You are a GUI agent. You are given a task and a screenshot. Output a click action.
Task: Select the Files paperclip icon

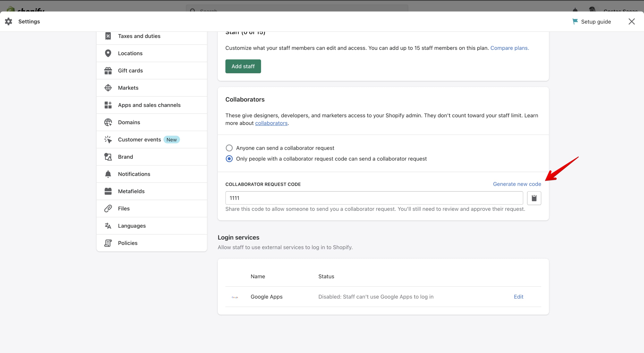(x=108, y=208)
